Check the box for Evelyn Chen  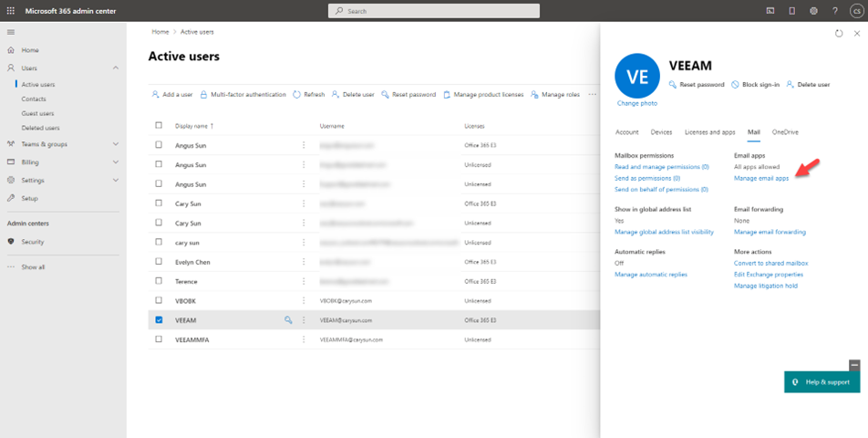coord(159,261)
